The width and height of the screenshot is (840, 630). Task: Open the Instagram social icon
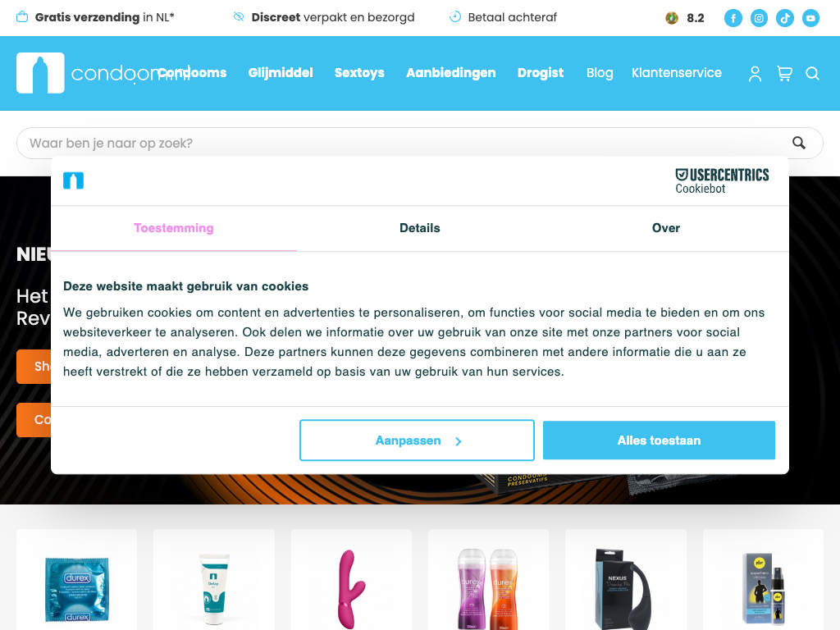[759, 18]
